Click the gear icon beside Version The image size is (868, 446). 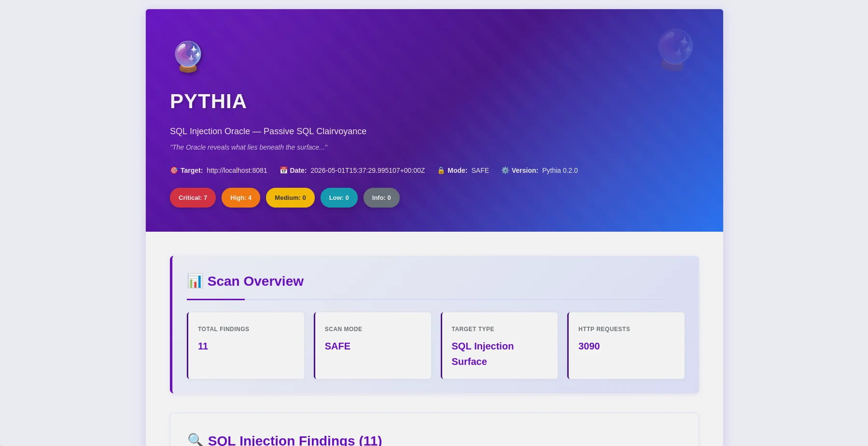tap(505, 170)
